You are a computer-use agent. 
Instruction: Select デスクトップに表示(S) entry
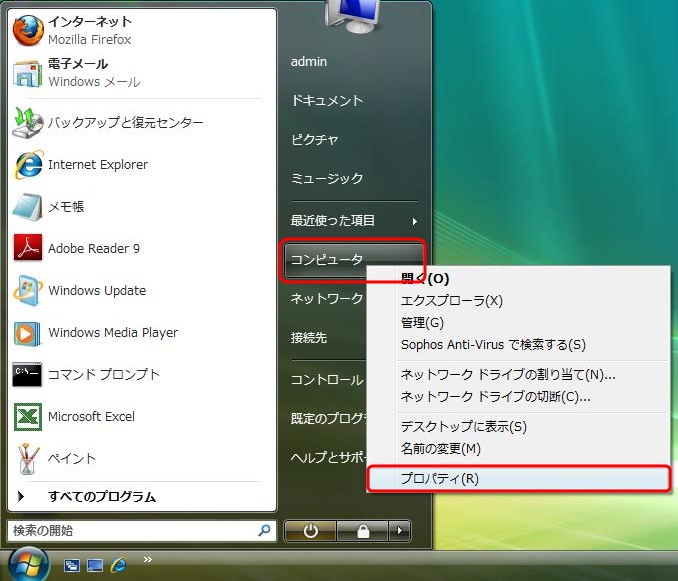[x=464, y=427]
